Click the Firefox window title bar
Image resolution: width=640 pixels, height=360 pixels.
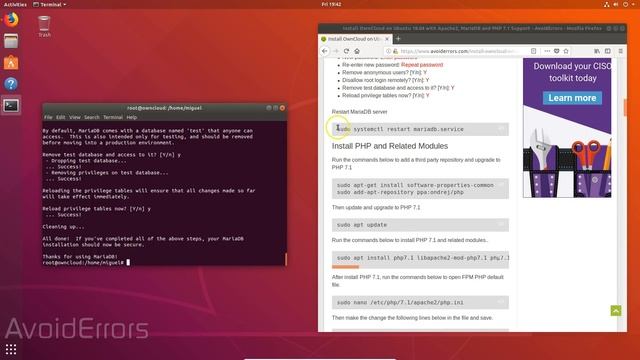(472, 28)
